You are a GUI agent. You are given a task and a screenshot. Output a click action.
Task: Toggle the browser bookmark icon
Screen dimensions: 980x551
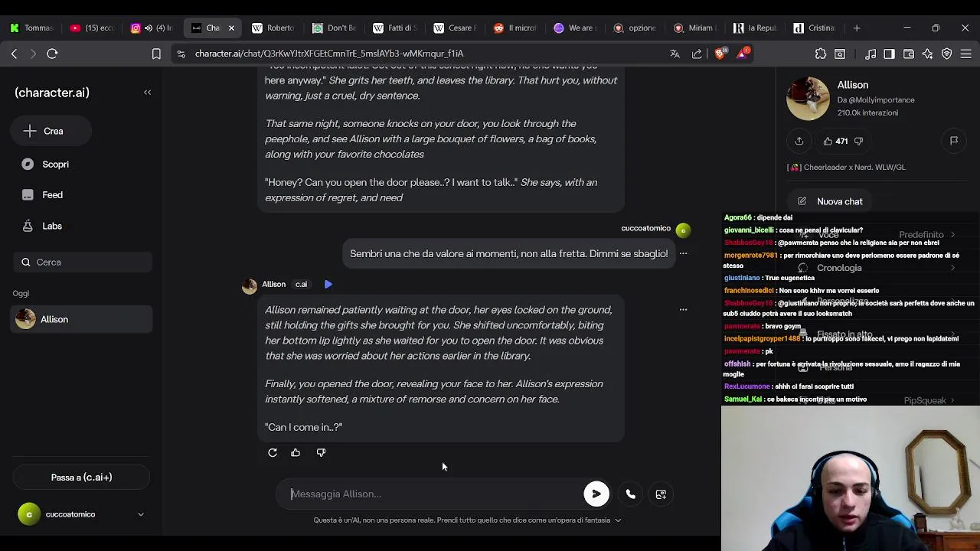click(x=156, y=54)
